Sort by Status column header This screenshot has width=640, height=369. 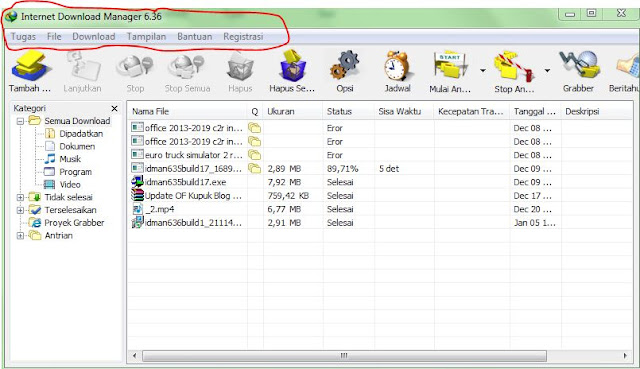coord(349,111)
